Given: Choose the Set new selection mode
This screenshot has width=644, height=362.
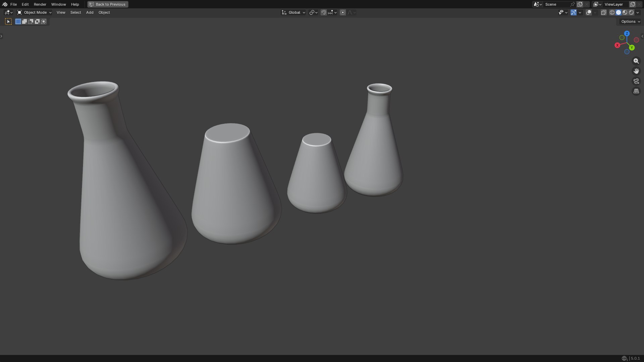Looking at the screenshot, I should (x=18, y=21).
